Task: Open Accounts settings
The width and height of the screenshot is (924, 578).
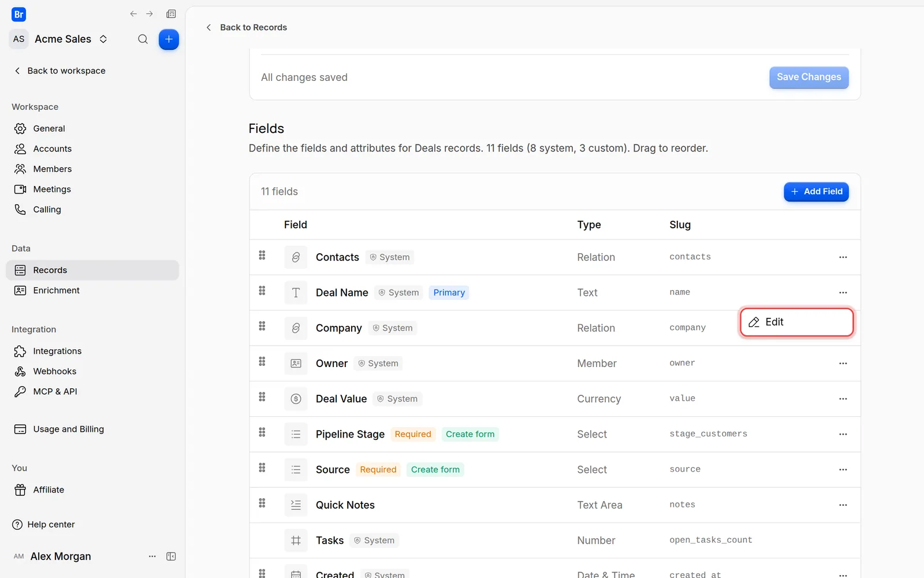Action: point(92,149)
